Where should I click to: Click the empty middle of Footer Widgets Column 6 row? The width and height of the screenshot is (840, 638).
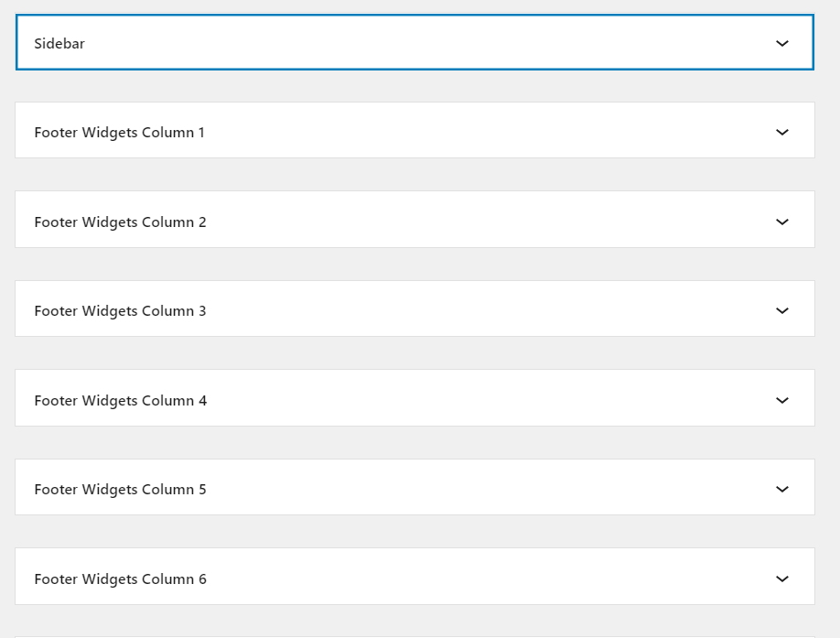tap(415, 577)
